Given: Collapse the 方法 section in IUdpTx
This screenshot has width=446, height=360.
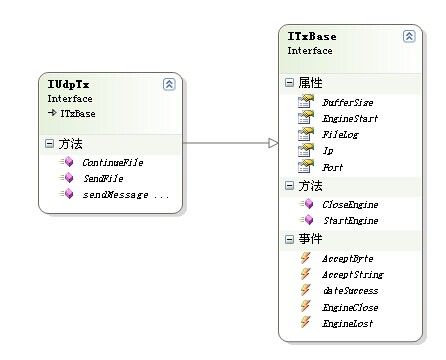Looking at the screenshot, I should (49, 144).
